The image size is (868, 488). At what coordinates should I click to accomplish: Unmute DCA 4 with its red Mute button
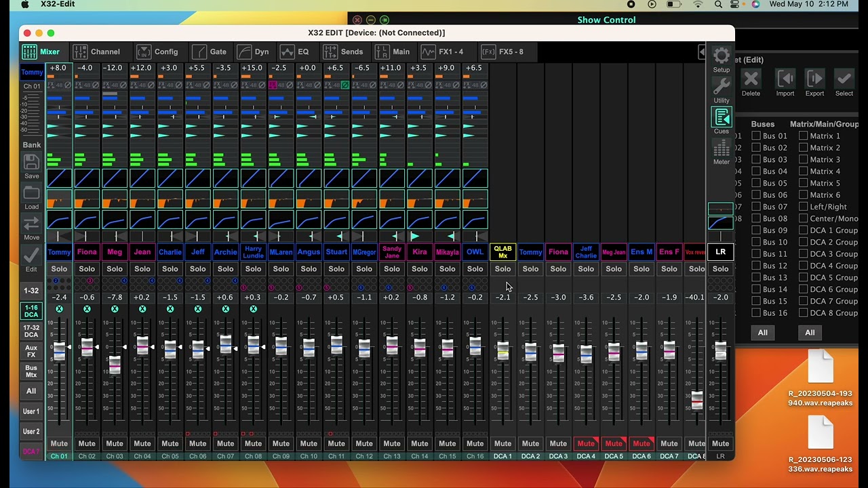click(x=586, y=443)
